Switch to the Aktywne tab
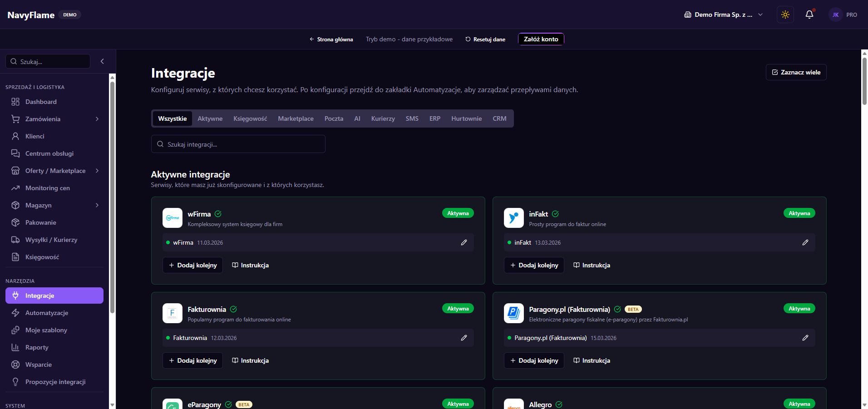868x409 pixels. (210, 118)
